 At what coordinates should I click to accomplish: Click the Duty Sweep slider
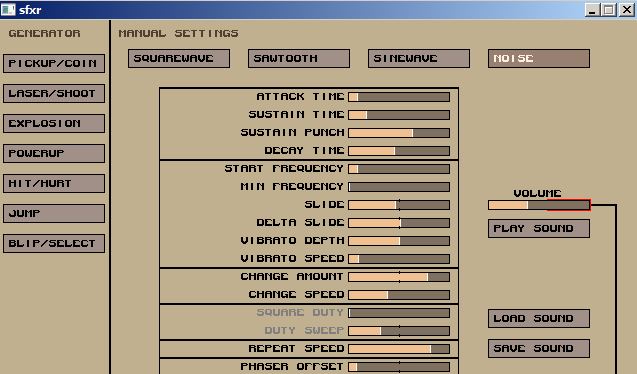[399, 331]
